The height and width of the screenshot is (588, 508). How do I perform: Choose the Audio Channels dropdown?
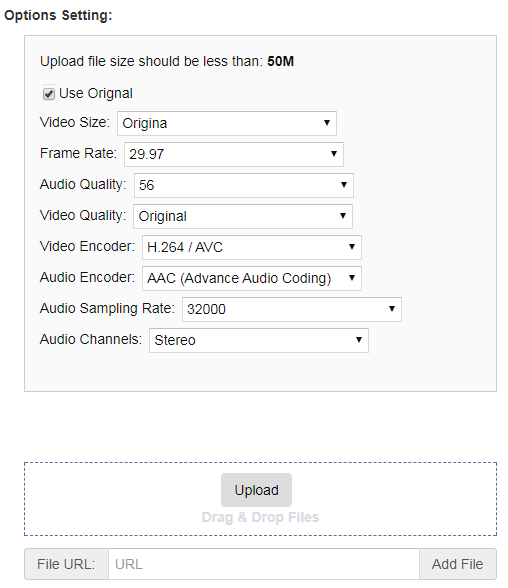click(259, 340)
